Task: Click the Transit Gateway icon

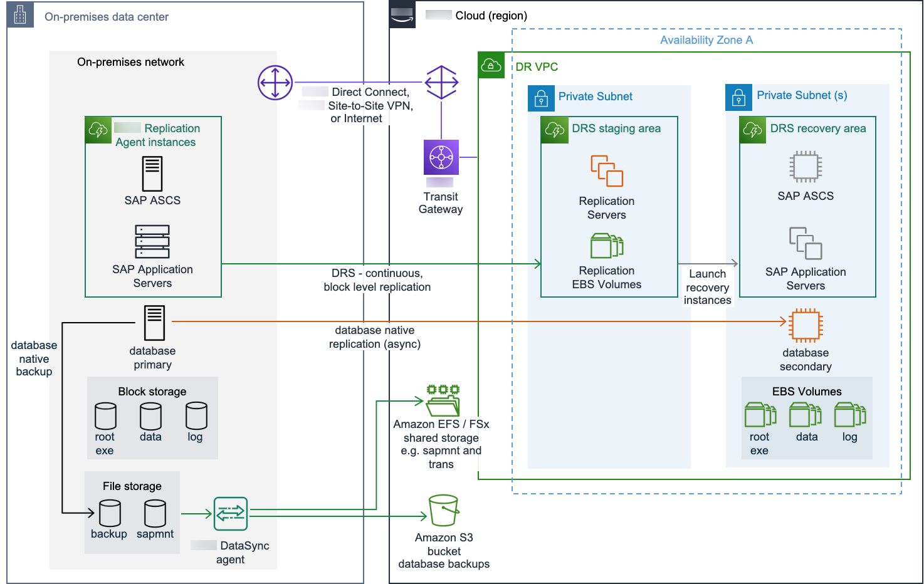Action: pyautogui.click(x=441, y=157)
